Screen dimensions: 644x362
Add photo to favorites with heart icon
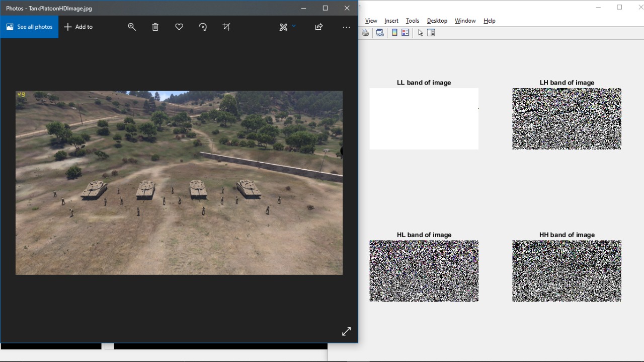(x=179, y=27)
